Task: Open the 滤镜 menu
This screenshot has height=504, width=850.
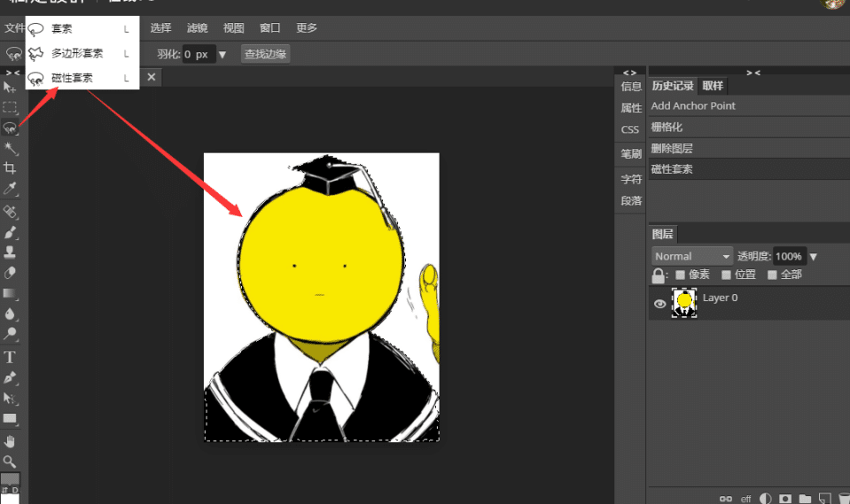Action: click(x=198, y=27)
